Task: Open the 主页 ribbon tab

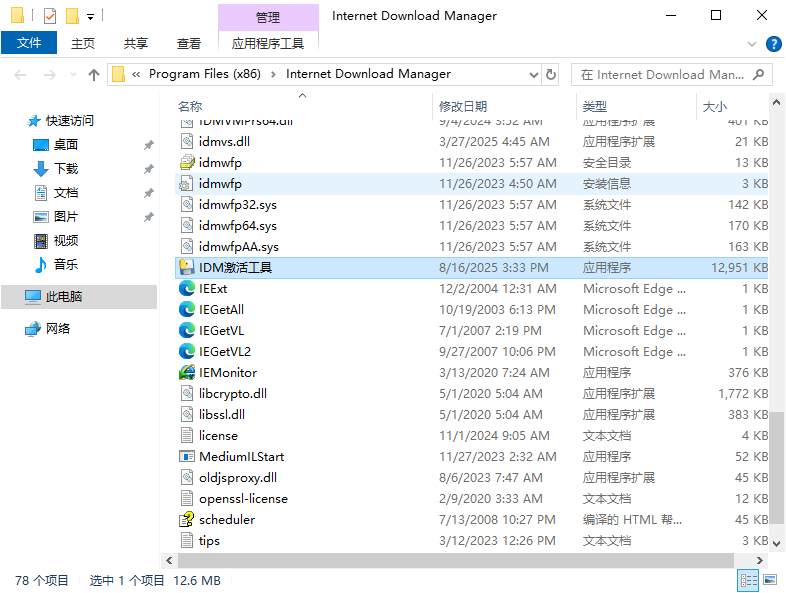Action: (x=83, y=44)
